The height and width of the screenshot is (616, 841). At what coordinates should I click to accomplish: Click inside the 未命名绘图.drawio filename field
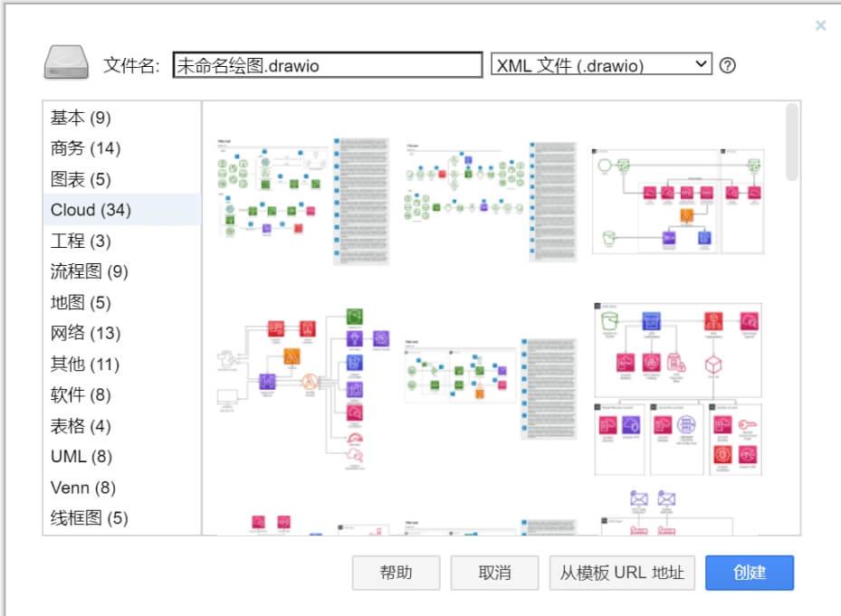326,64
